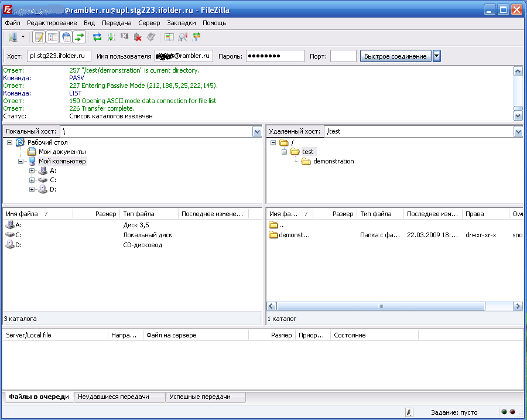Image resolution: width=527 pixels, height=420 pixels.
Task: Open the Вид menu
Action: coord(89,23)
